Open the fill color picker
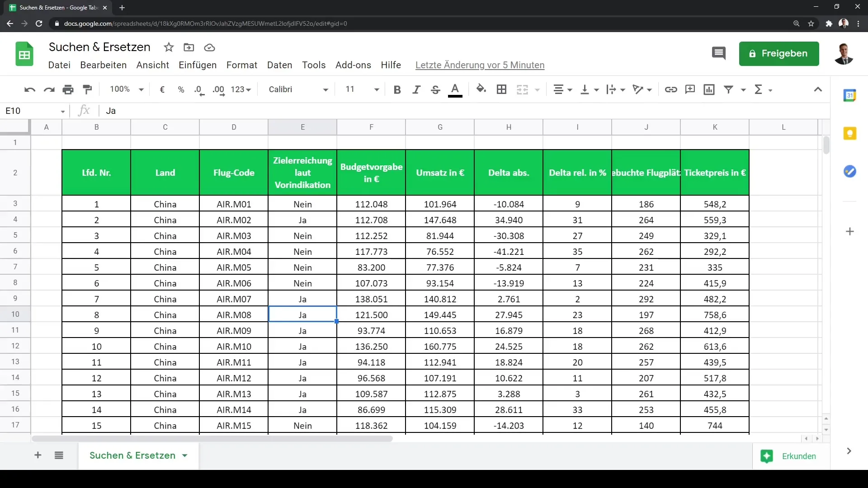Viewport: 868px width, 488px height. click(481, 89)
